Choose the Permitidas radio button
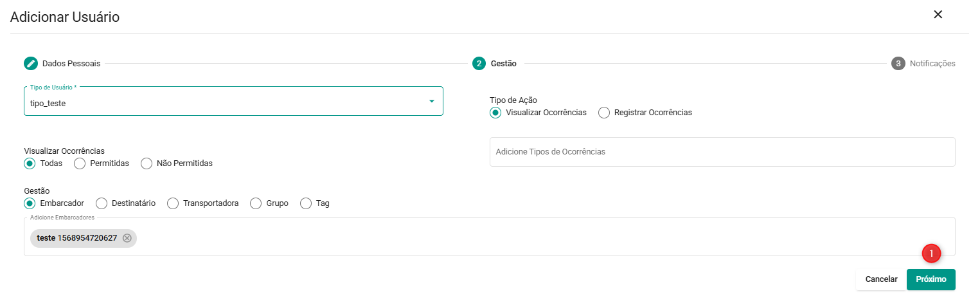The height and width of the screenshot is (307, 980). point(80,163)
